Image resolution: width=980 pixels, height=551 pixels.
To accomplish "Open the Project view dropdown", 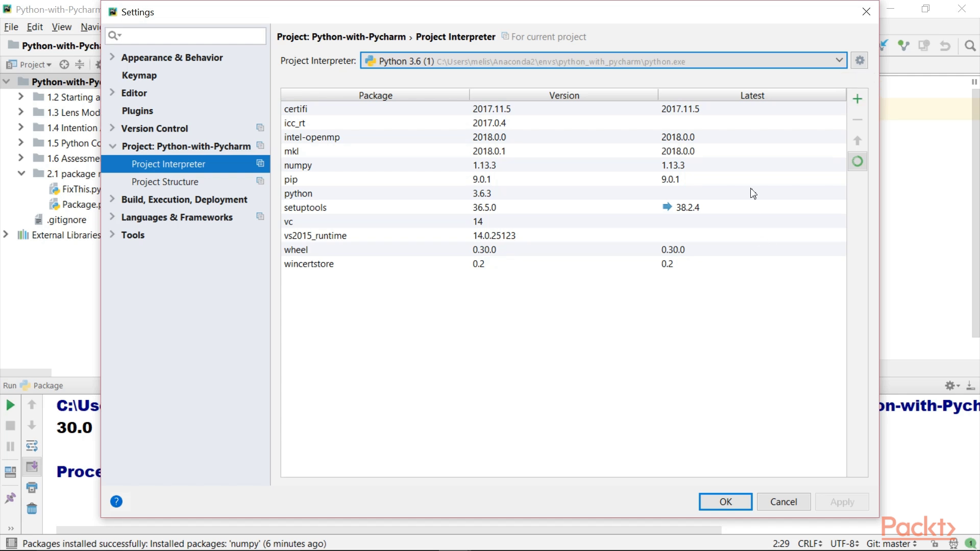I will pos(29,64).
